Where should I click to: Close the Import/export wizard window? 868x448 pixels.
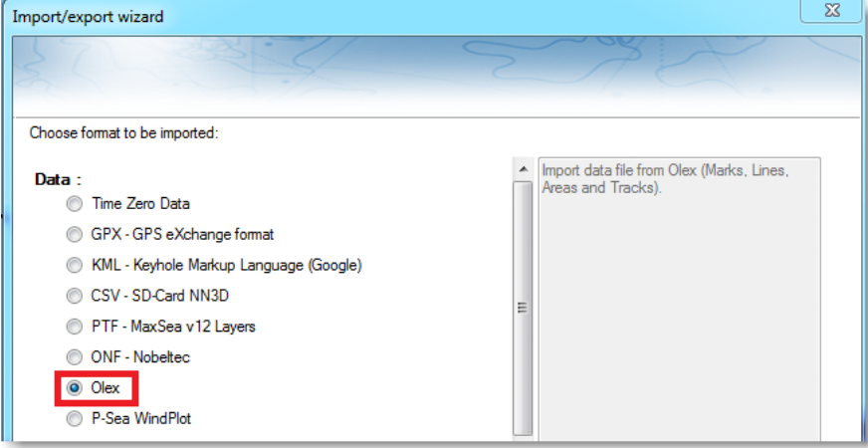(x=832, y=10)
